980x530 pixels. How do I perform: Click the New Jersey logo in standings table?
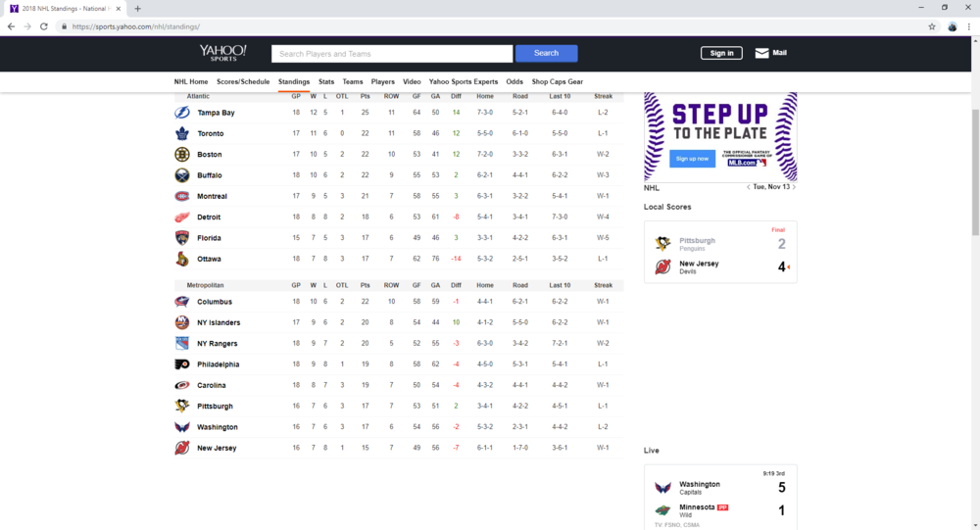pos(182,448)
